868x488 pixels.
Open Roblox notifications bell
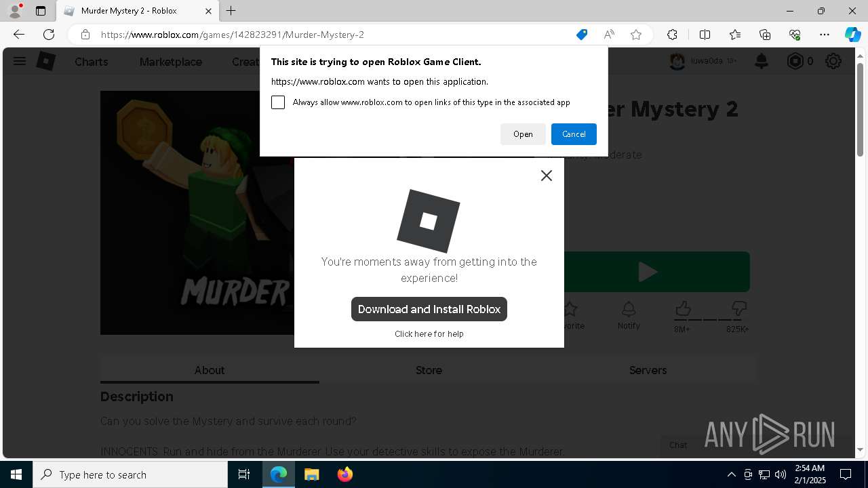coord(762,62)
